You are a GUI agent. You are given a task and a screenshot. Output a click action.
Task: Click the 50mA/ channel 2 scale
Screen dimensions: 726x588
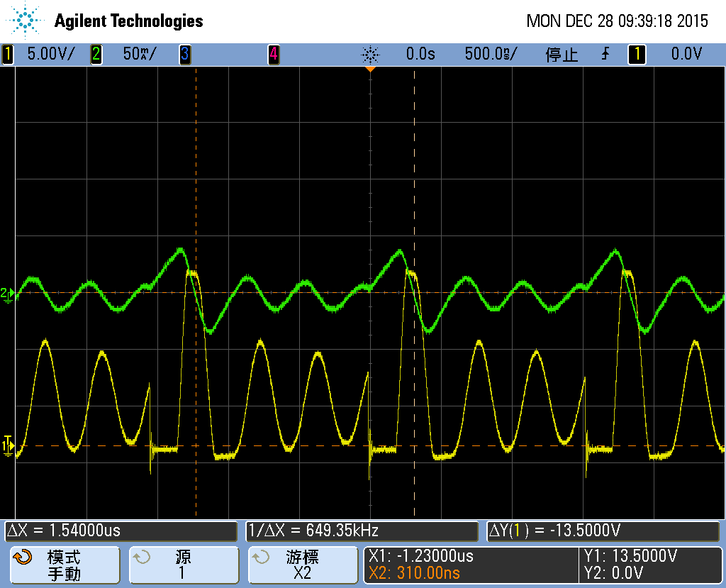pos(140,54)
